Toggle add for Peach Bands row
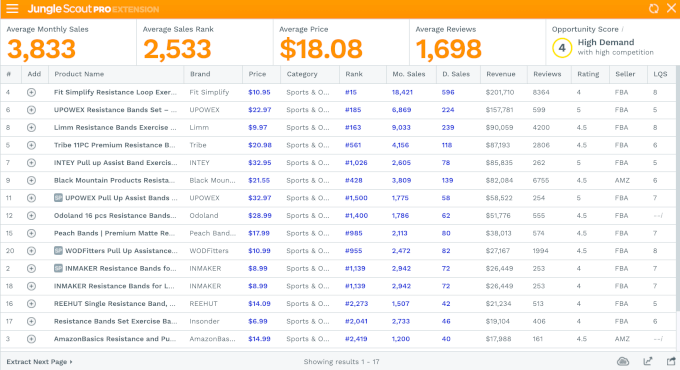 point(31,233)
